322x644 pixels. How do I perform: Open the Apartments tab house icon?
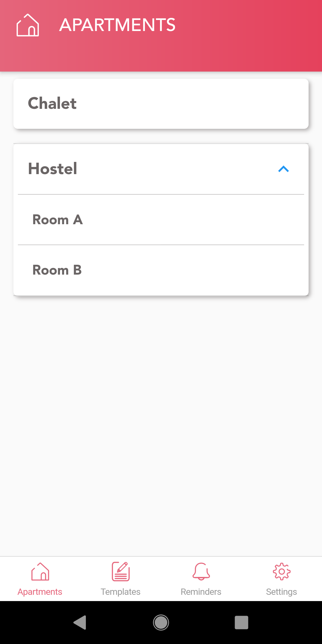coord(40,572)
